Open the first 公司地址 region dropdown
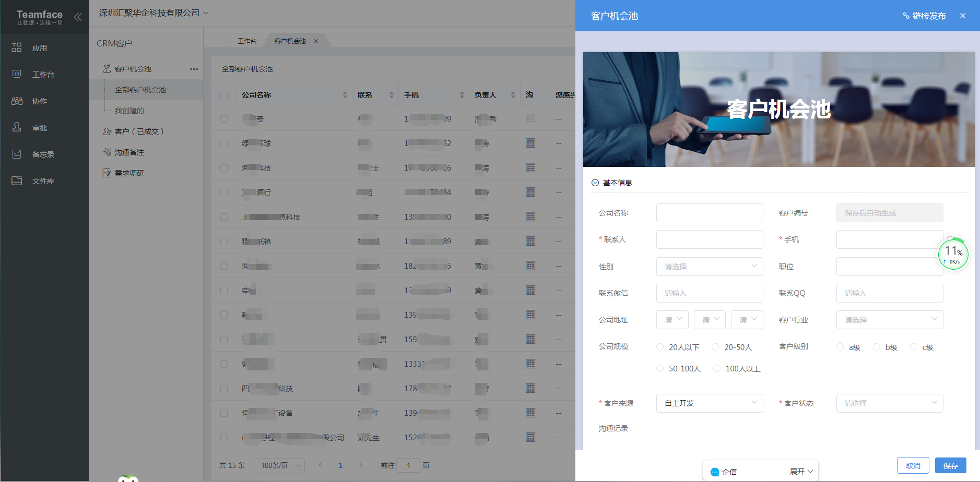Viewport: 980px width, 482px height. pos(672,320)
